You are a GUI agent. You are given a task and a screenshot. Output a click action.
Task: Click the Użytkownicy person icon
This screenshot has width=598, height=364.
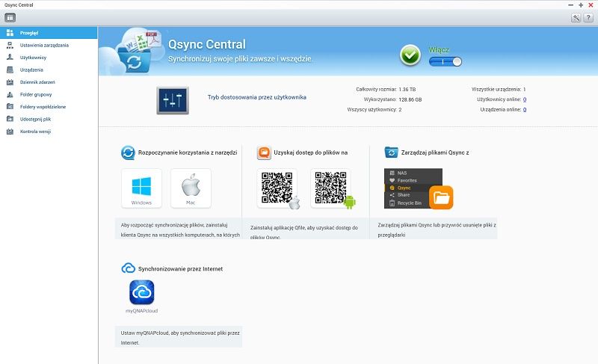coord(10,57)
